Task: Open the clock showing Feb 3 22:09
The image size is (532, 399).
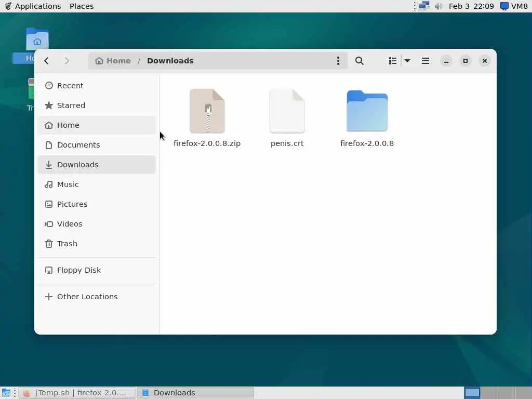Action: pyautogui.click(x=471, y=6)
